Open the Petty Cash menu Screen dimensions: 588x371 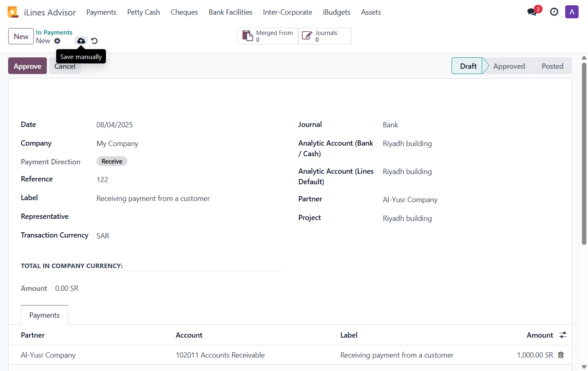143,12
